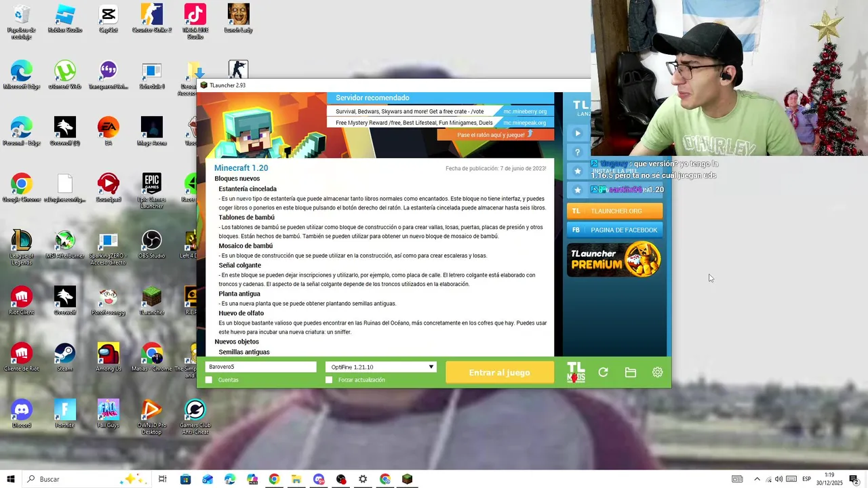Open TLauncher settings gear icon
This screenshot has width=868, height=488.
[657, 372]
